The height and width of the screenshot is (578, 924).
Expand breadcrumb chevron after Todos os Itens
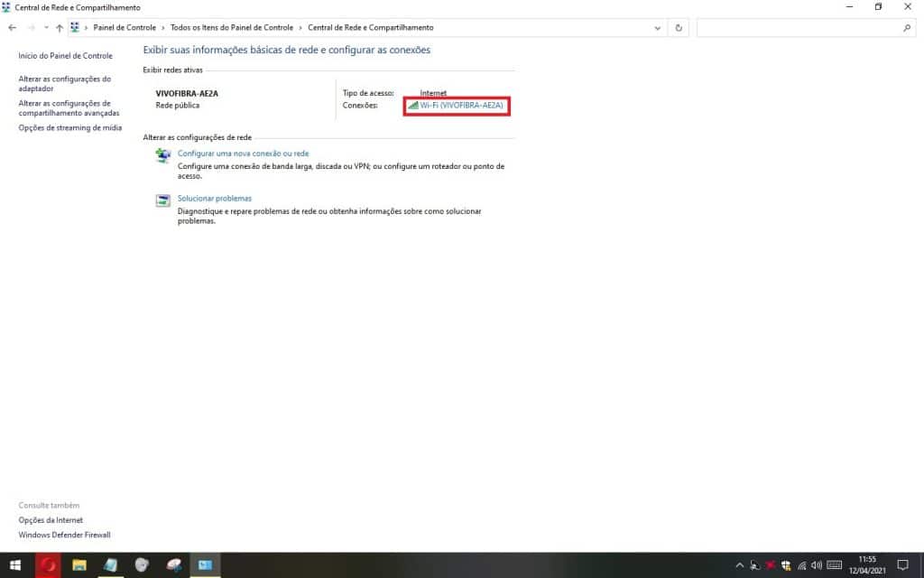[x=300, y=28]
